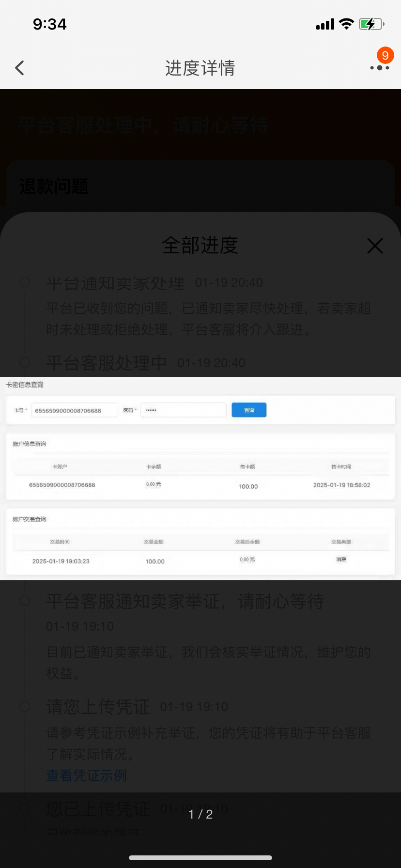Tap the battery charging icon
401x868 pixels.
tap(371, 24)
